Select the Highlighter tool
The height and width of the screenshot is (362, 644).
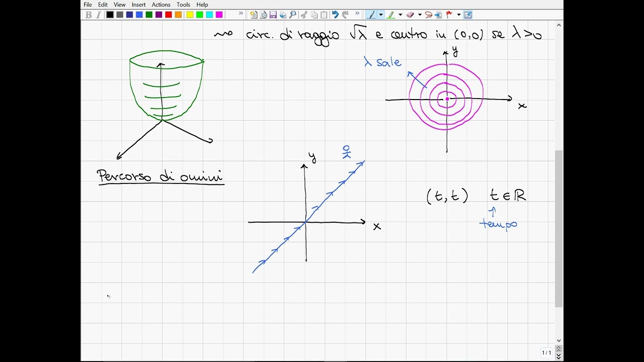click(391, 15)
